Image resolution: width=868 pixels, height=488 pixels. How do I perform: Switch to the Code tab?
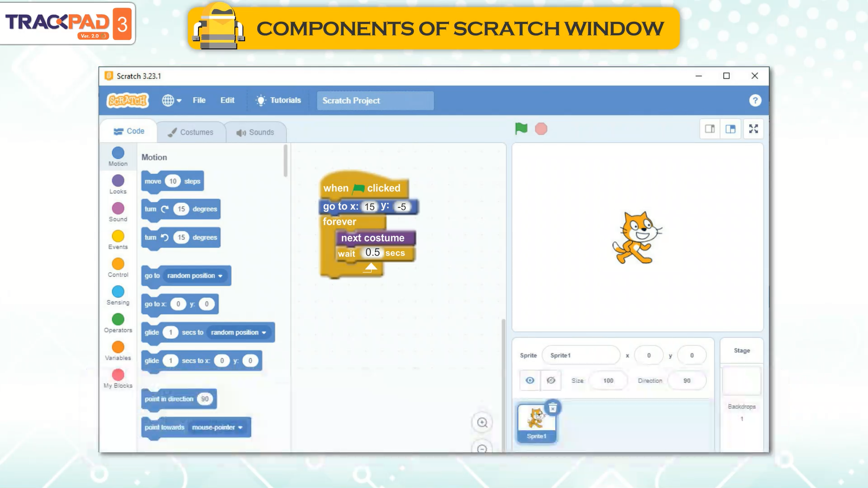(129, 131)
